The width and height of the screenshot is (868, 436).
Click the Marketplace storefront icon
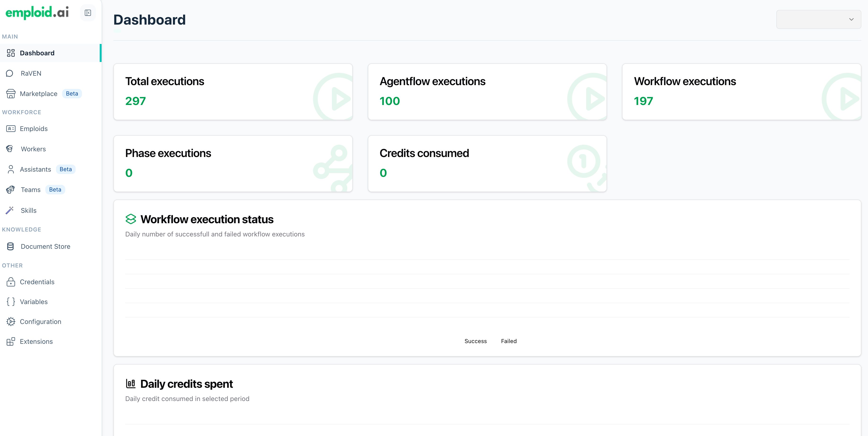(11, 93)
